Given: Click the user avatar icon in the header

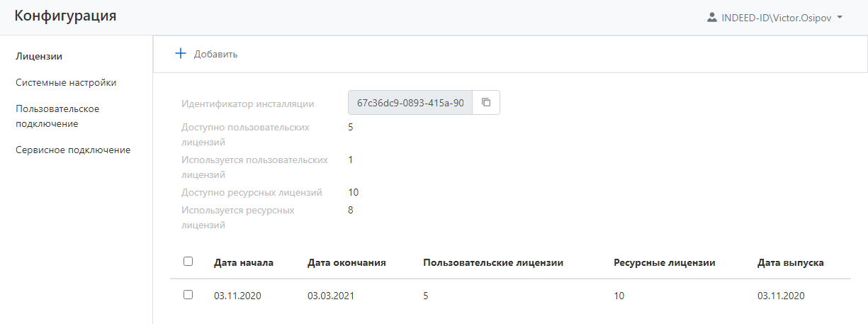Looking at the screenshot, I should [x=712, y=18].
